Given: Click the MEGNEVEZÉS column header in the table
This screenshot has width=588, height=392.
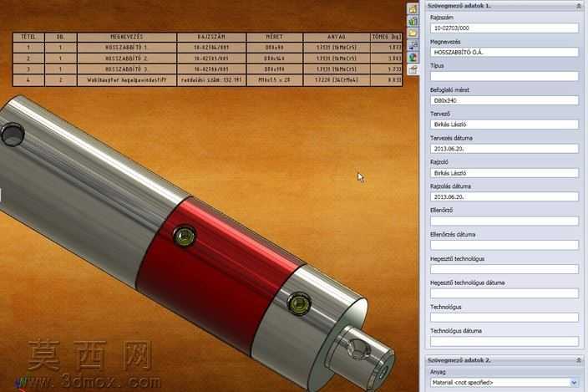Looking at the screenshot, I should (x=127, y=37).
